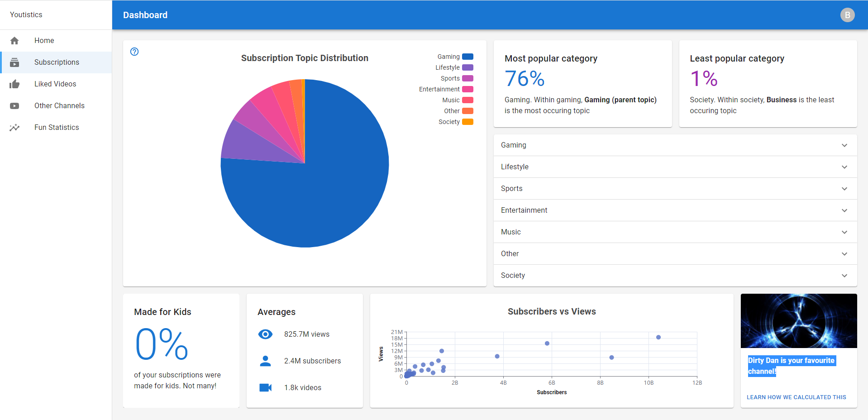Expand the Sports category panel
Image resolution: width=868 pixels, height=420 pixels.
(675, 189)
